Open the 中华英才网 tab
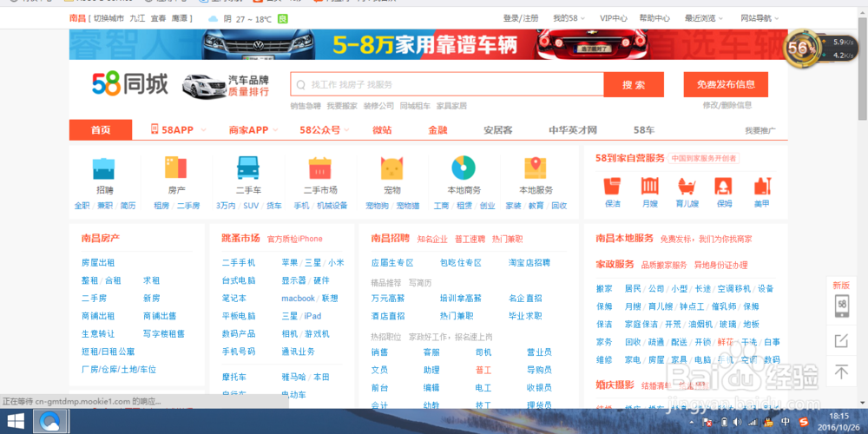Screen dimensions: 868x434 (573, 130)
